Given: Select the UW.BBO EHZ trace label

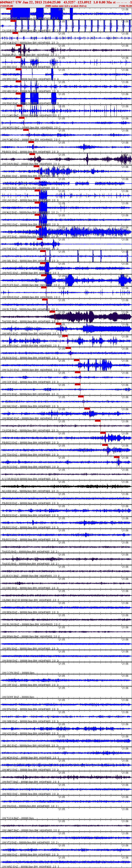Looking at the screenshot, I should 30,67.
